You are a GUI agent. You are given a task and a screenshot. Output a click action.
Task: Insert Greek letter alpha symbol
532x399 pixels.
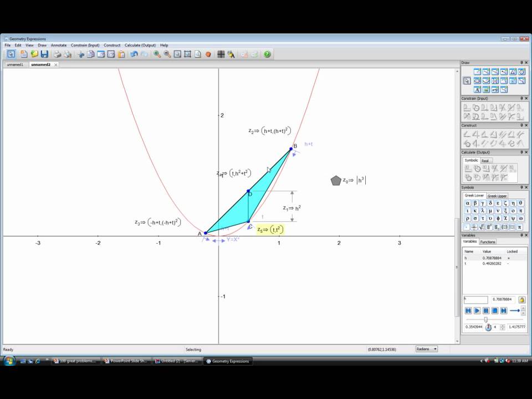468,203
